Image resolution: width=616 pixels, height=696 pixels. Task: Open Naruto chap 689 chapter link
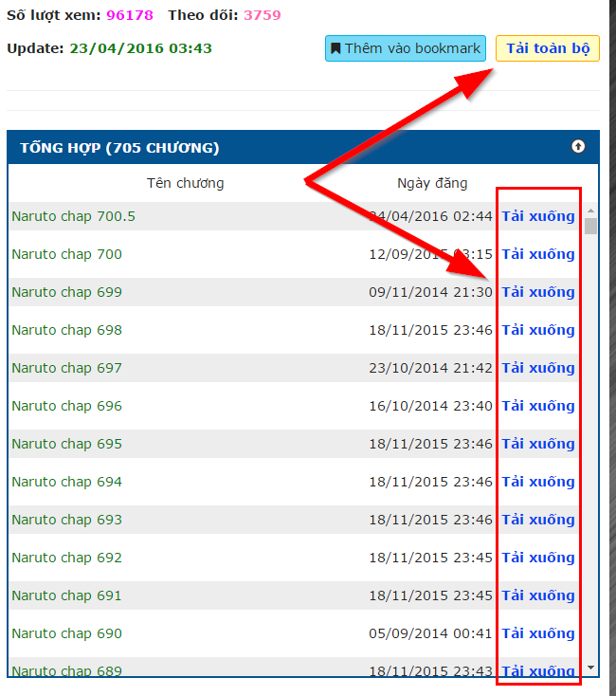(66, 670)
